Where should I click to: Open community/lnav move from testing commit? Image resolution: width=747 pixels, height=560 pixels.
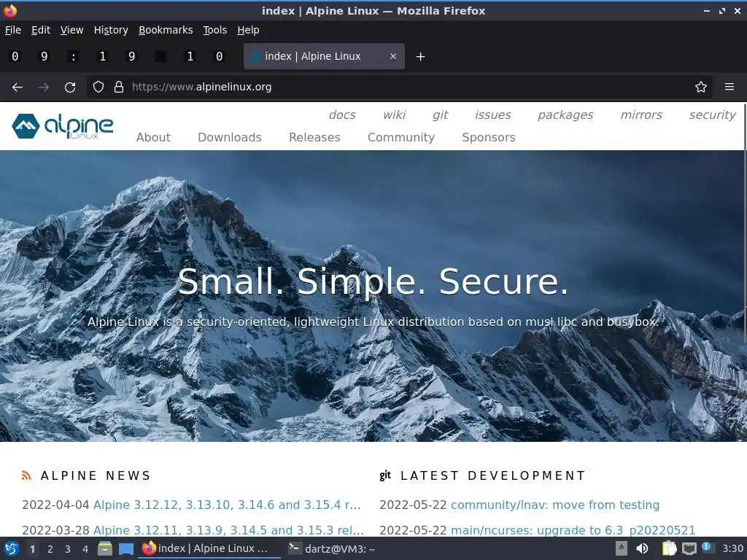click(x=555, y=505)
